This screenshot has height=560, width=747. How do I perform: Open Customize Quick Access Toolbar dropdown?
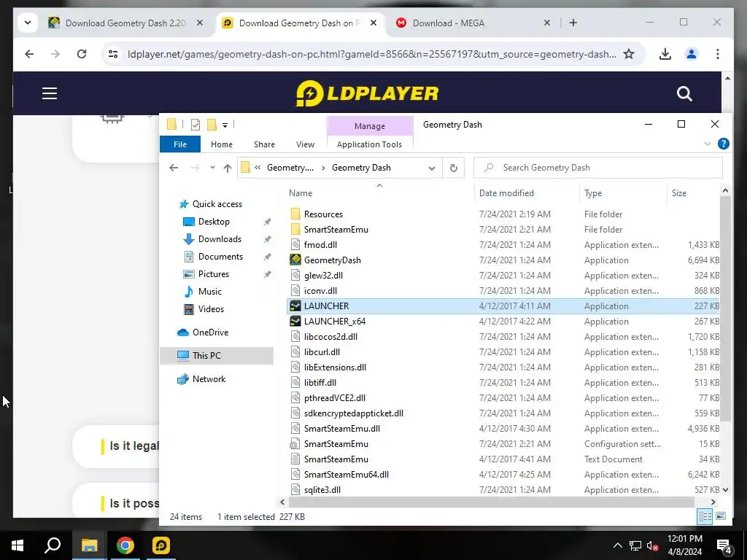[225, 125]
